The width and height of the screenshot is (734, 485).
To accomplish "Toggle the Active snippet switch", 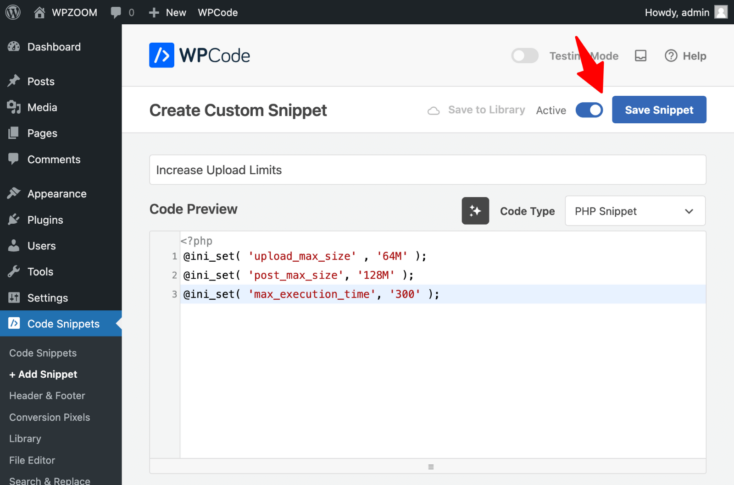I will point(589,110).
